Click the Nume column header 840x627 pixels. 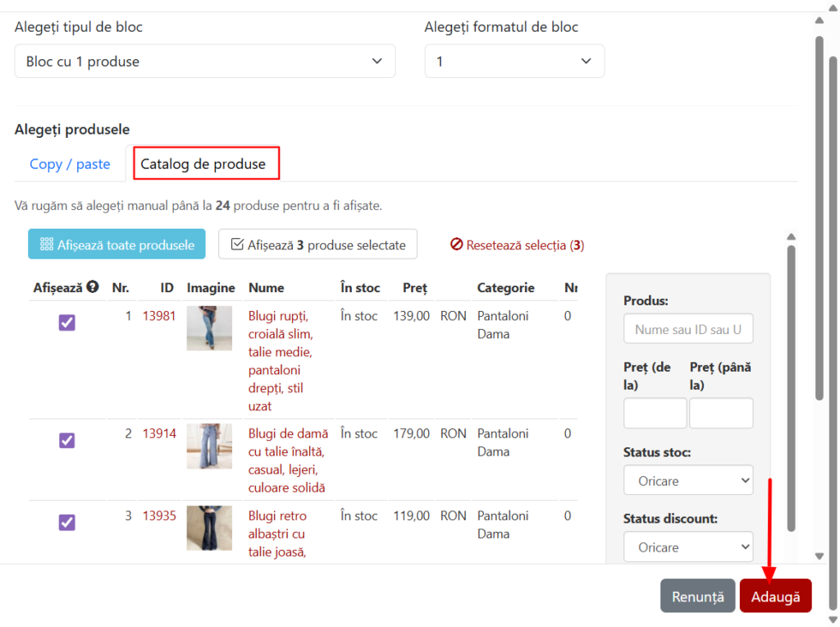coord(267,288)
